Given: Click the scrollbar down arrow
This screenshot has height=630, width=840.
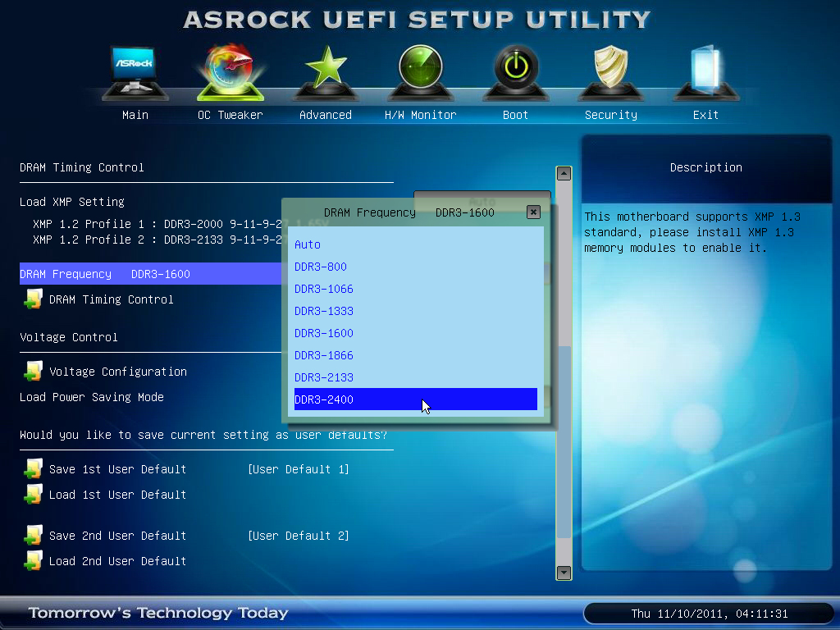Looking at the screenshot, I should click(x=564, y=573).
